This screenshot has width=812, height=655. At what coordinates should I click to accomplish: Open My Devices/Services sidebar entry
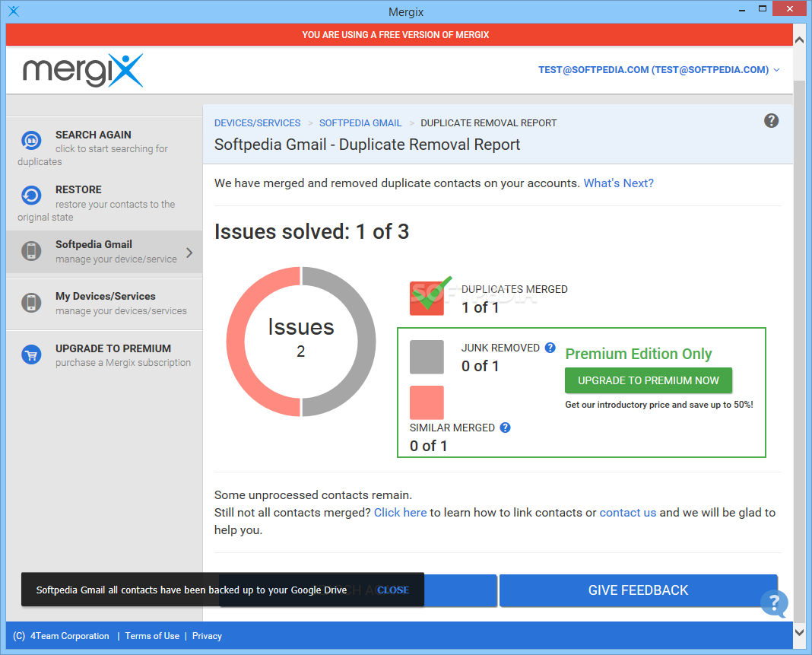[105, 304]
